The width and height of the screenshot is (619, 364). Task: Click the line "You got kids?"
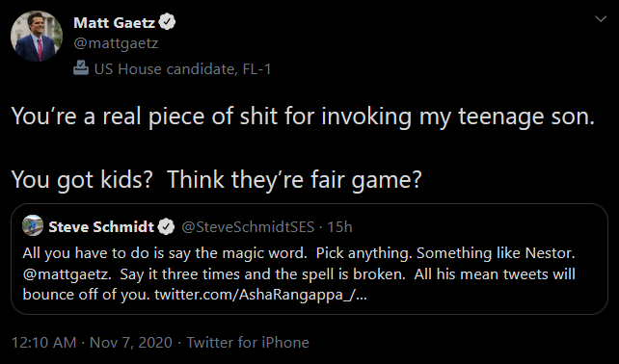click(82, 180)
